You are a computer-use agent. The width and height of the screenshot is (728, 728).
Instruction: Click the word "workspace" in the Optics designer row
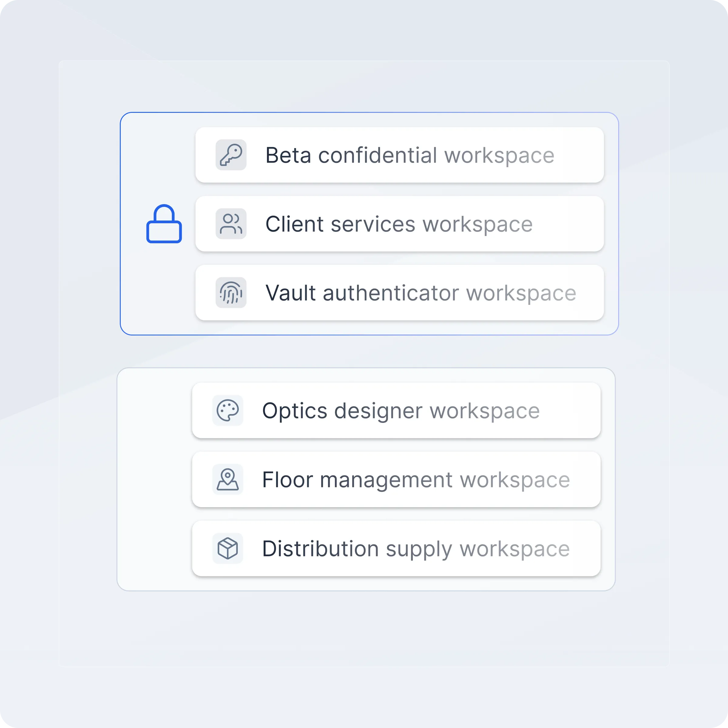click(x=485, y=411)
